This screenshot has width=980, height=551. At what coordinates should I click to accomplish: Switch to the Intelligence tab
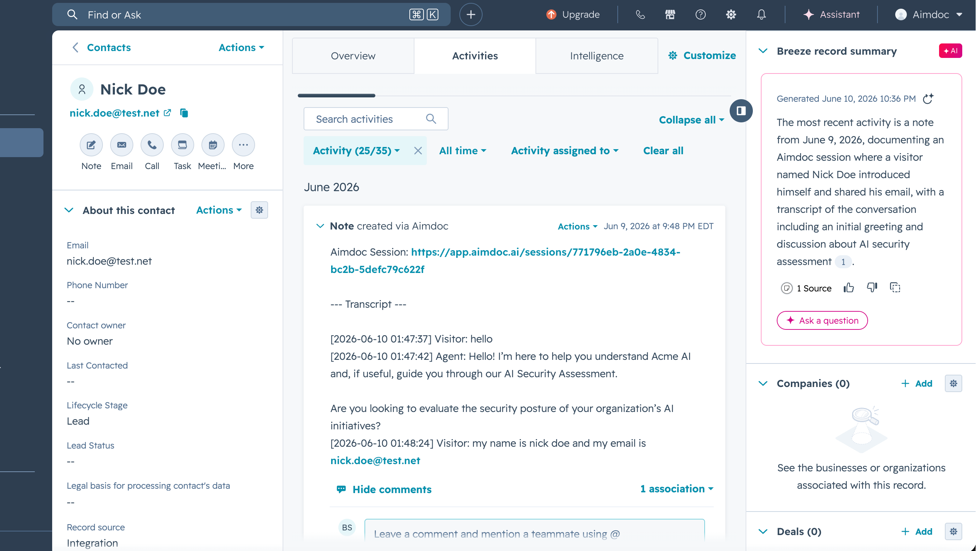pyautogui.click(x=597, y=56)
